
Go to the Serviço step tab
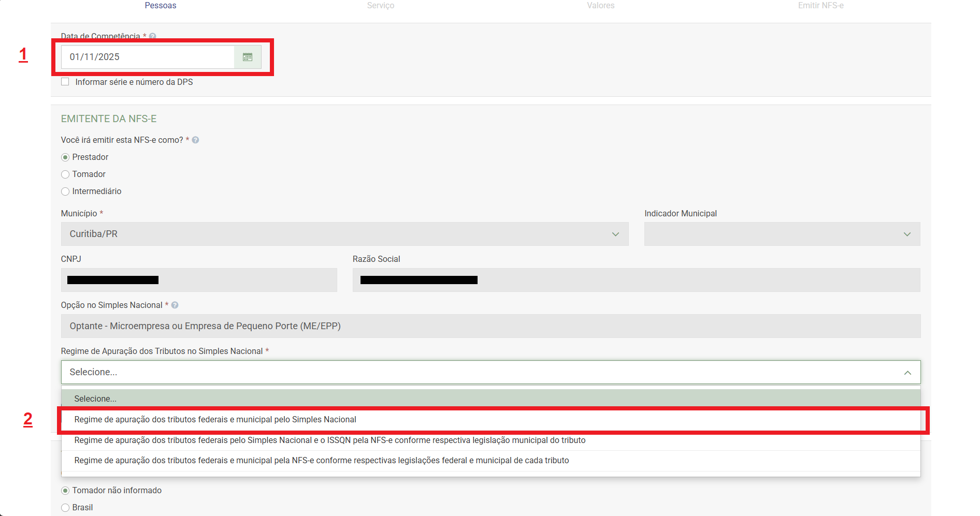(x=381, y=6)
